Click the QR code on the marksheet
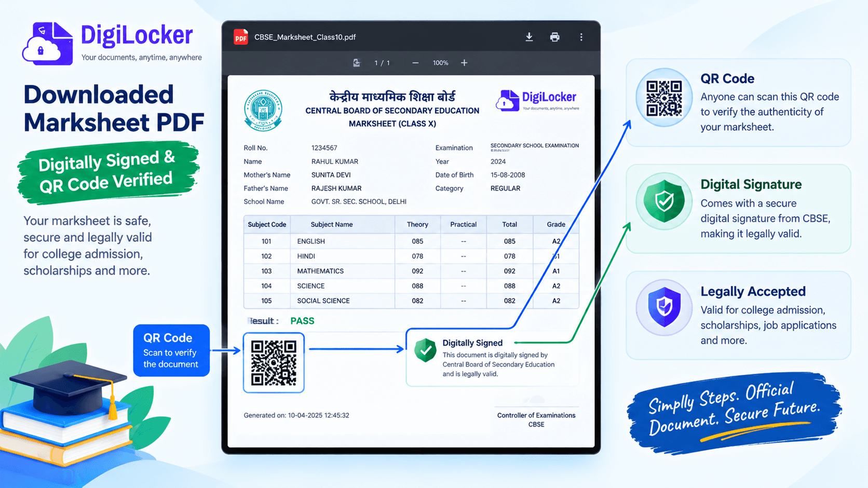 (x=274, y=363)
